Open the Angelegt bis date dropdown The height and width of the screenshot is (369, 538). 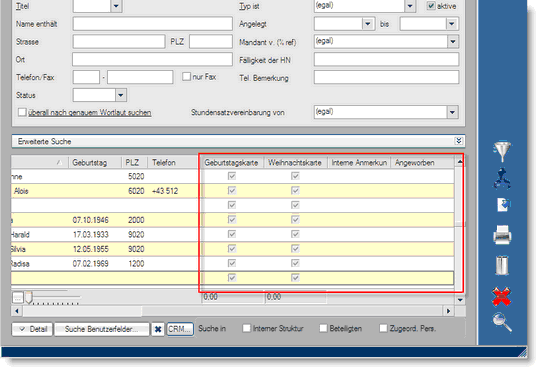coord(452,24)
